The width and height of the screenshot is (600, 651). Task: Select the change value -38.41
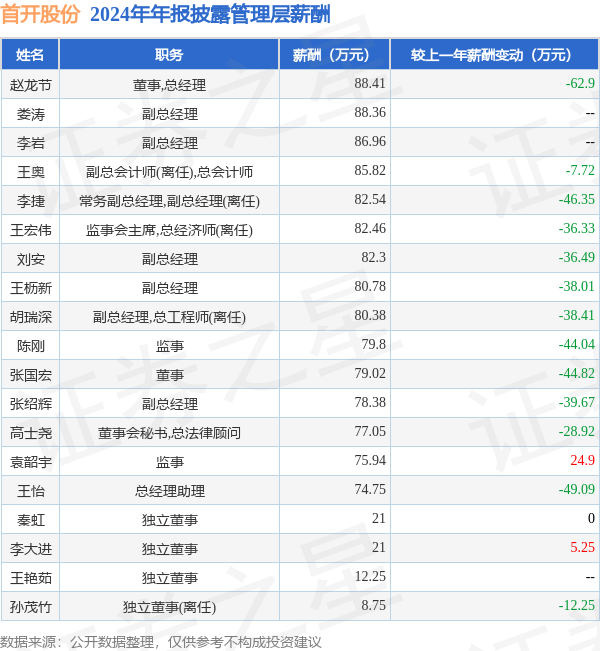pos(577,315)
